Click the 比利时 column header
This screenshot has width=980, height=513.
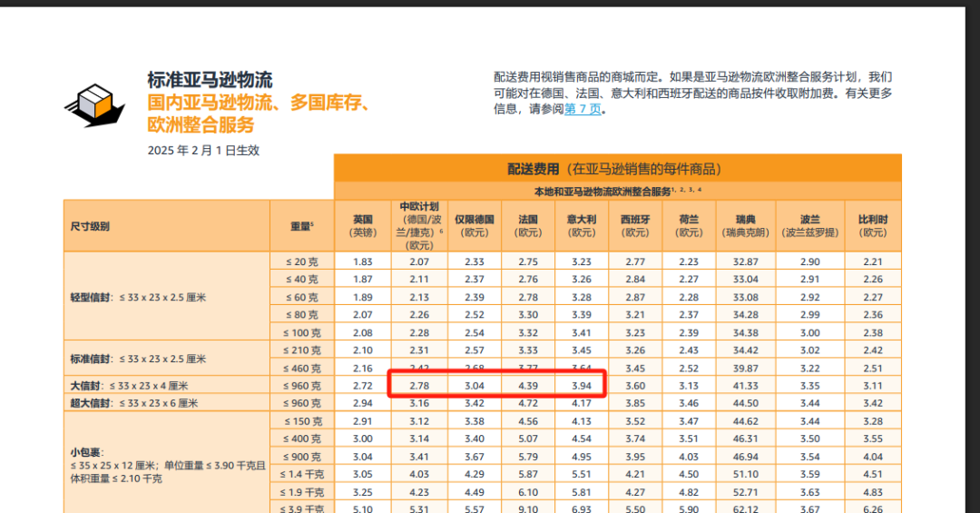pos(873,226)
